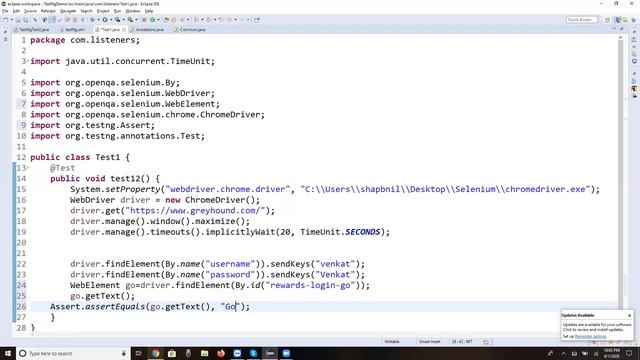Expand the Run dropdown arrow
Screen dimensions: 640x360
pyautogui.click(x=111, y=20)
